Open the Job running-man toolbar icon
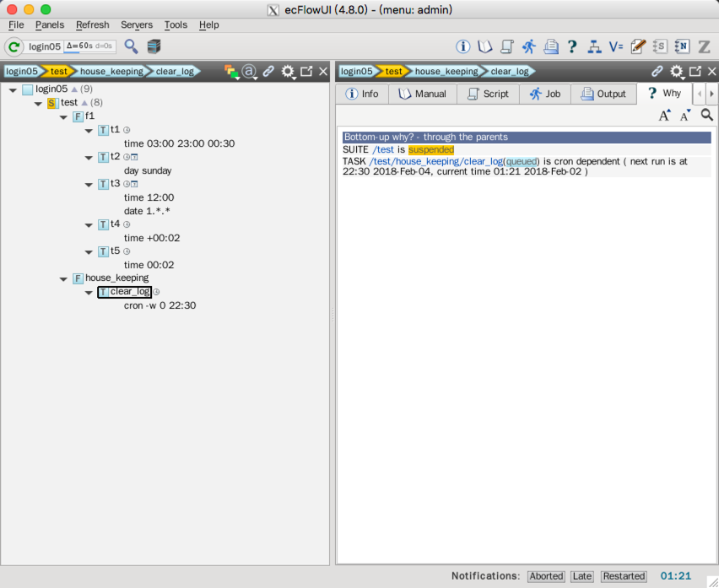The image size is (719, 588). tap(529, 46)
